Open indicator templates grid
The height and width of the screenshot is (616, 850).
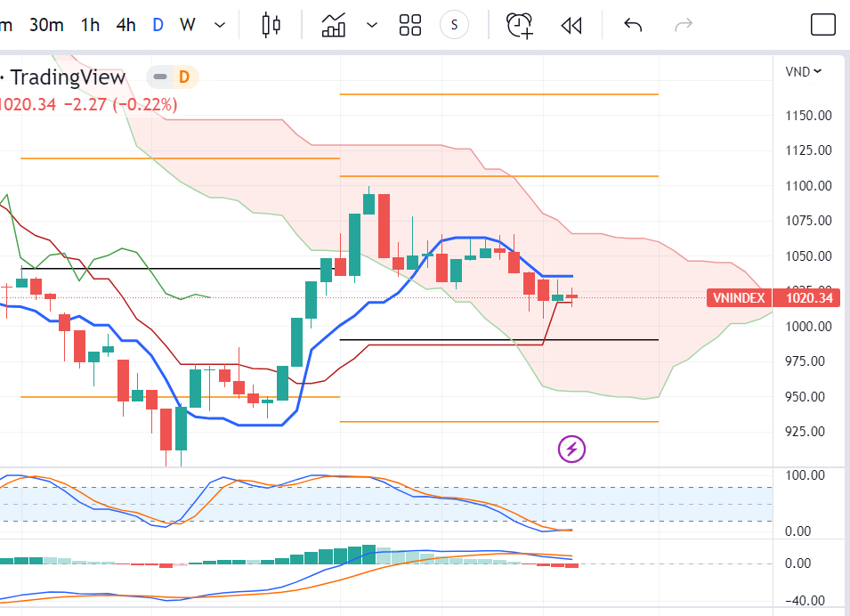410,25
